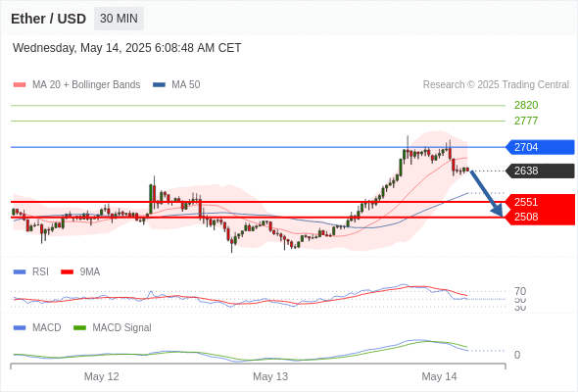
Task: Click the Research © 2025 Trading Central text
Action: (496, 85)
